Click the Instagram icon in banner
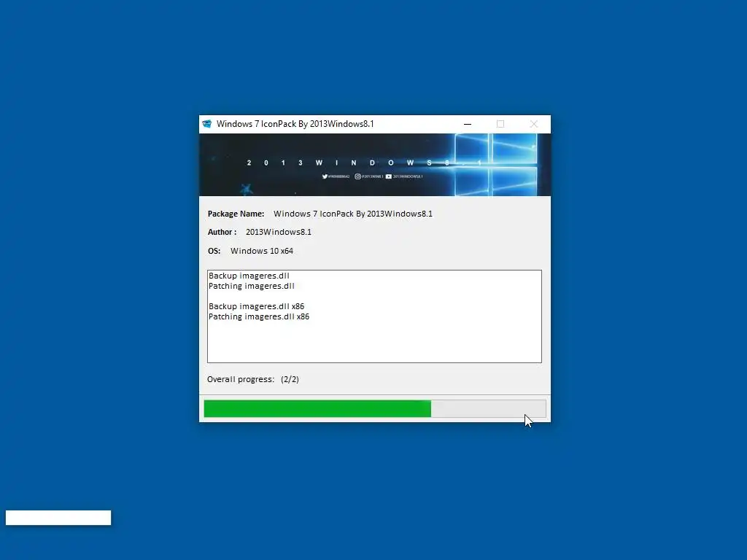Viewport: 747px width, 560px height. (357, 176)
